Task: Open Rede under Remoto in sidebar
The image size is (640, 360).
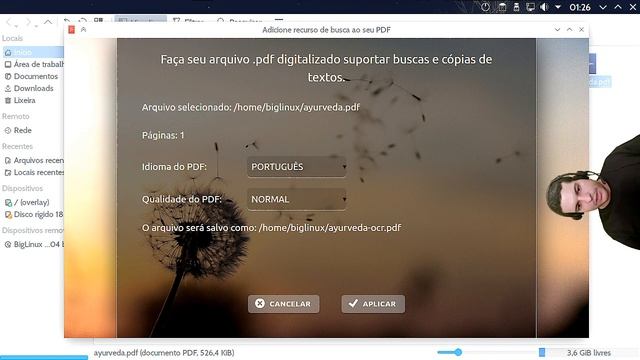Action: point(18,130)
